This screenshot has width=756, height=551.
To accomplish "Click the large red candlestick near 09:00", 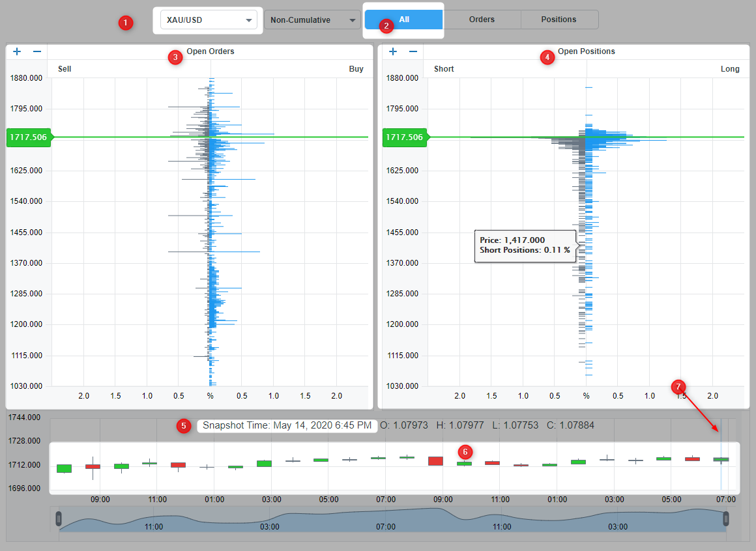I will tap(435, 461).
